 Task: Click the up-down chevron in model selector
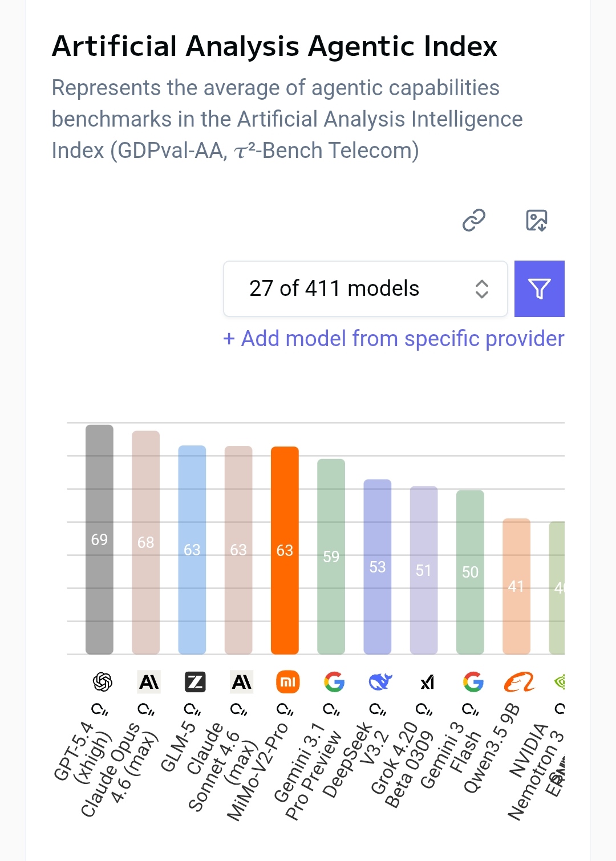coord(482,289)
